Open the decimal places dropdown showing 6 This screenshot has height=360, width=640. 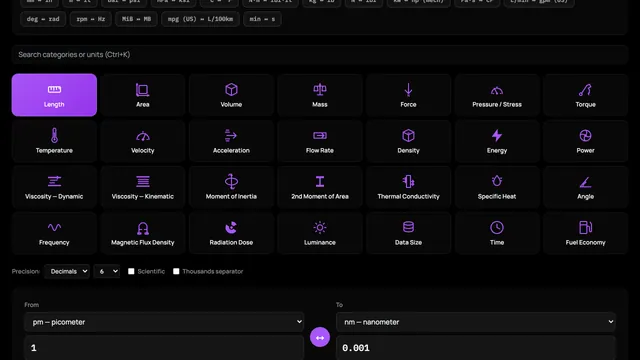click(107, 271)
